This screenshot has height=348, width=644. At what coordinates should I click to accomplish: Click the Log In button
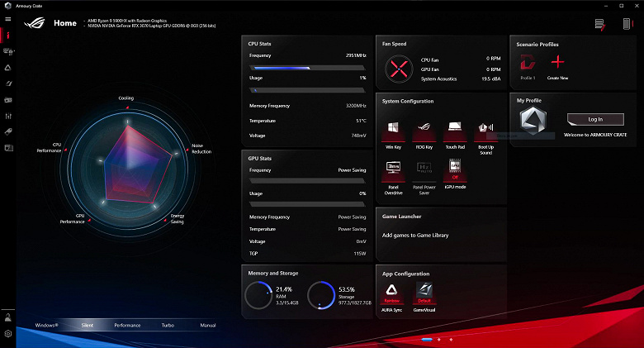595,119
